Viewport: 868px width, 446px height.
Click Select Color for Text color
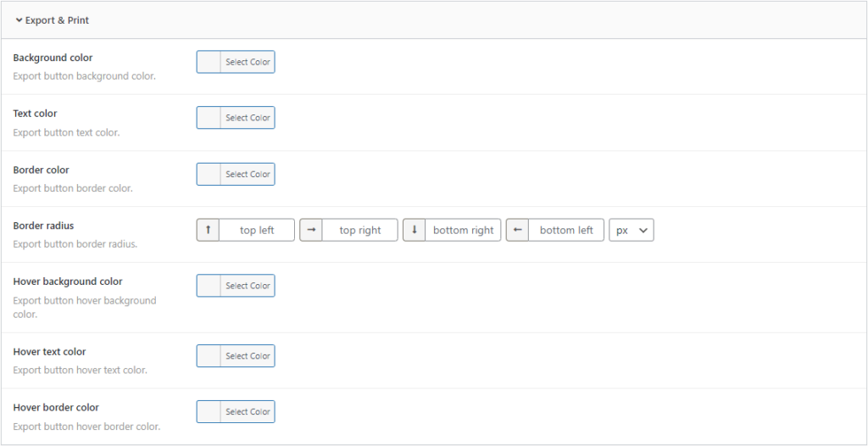point(248,118)
